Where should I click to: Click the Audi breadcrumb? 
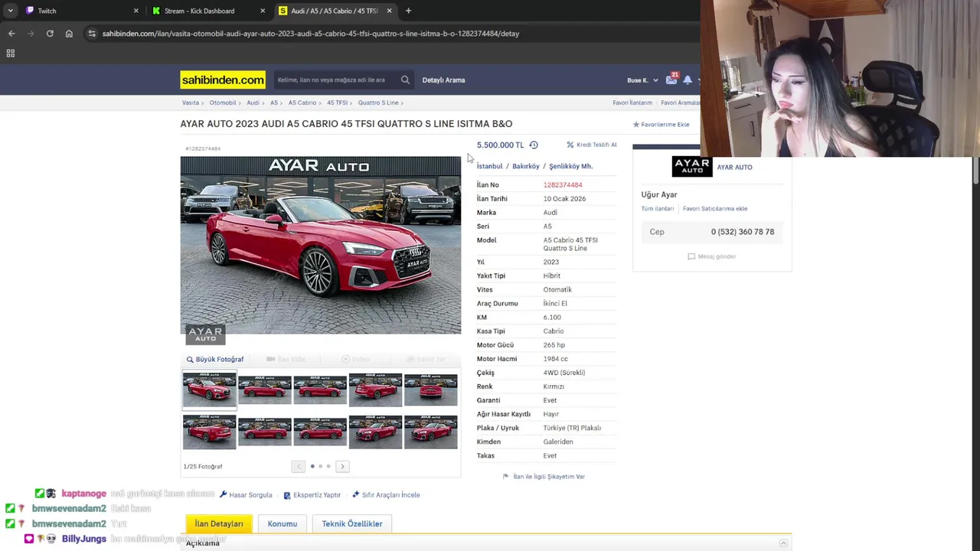coord(253,103)
